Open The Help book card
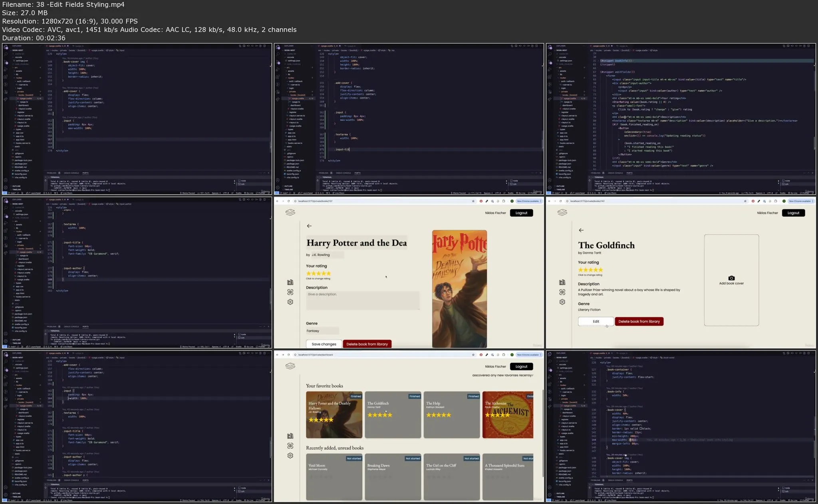818x504 pixels. pos(452,415)
